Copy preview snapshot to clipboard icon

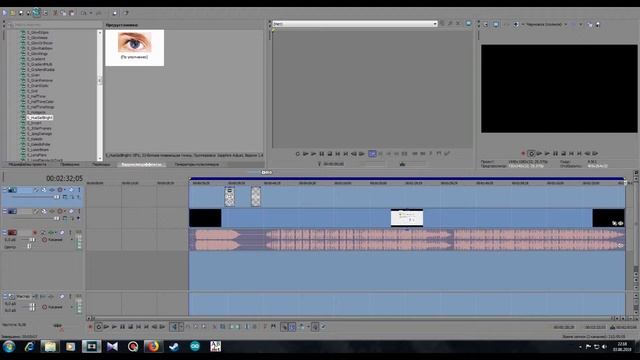590,24
